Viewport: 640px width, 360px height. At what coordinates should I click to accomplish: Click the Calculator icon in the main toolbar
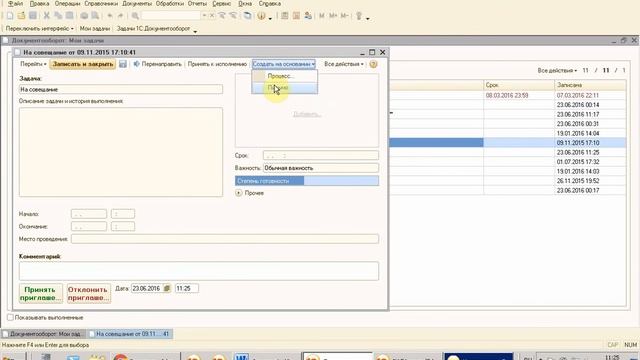[x=285, y=16]
